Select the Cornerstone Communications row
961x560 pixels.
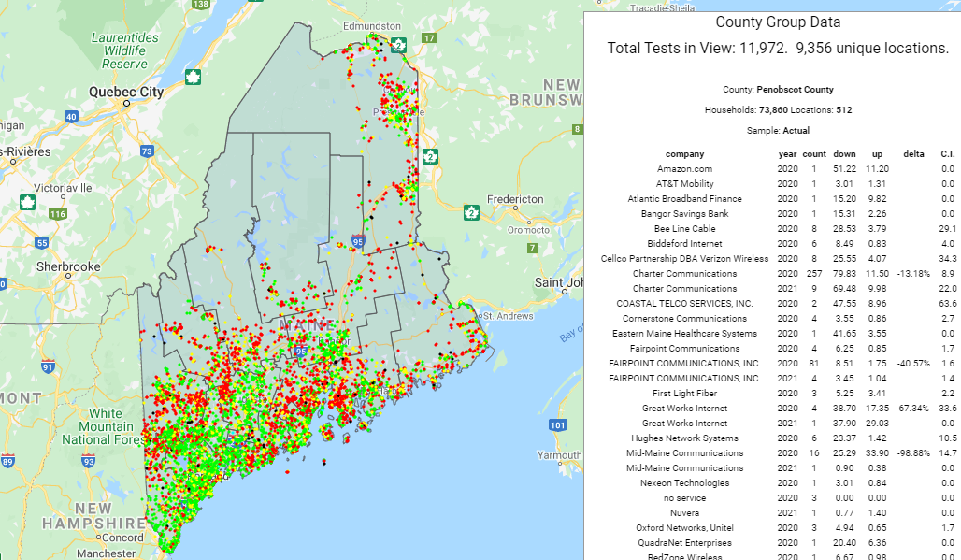(778, 319)
